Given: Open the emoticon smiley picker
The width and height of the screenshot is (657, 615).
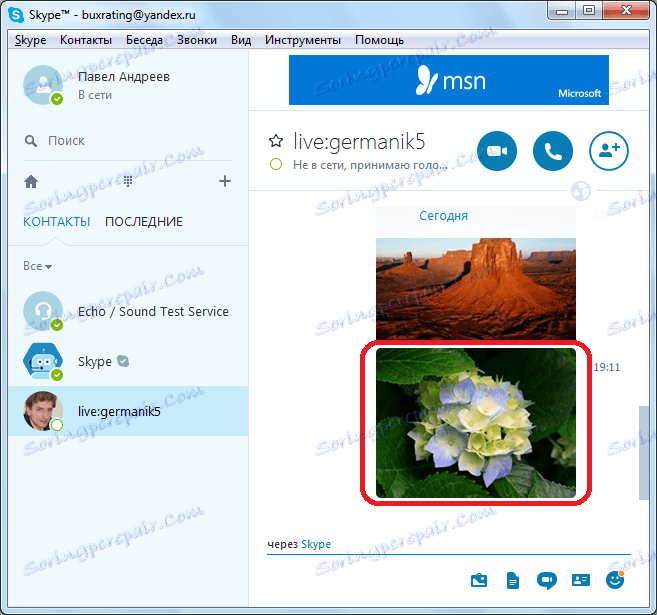Looking at the screenshot, I should (615, 580).
